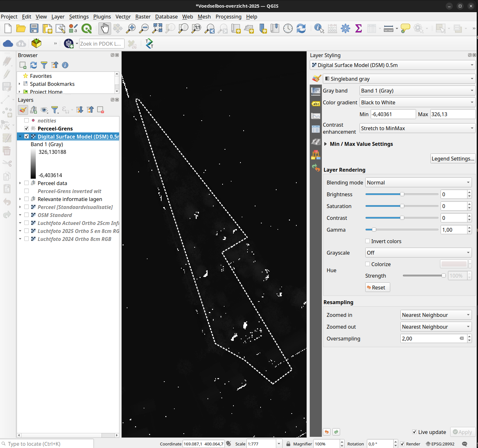
Task: Click the Brightness slider handle
Action: coord(402,194)
